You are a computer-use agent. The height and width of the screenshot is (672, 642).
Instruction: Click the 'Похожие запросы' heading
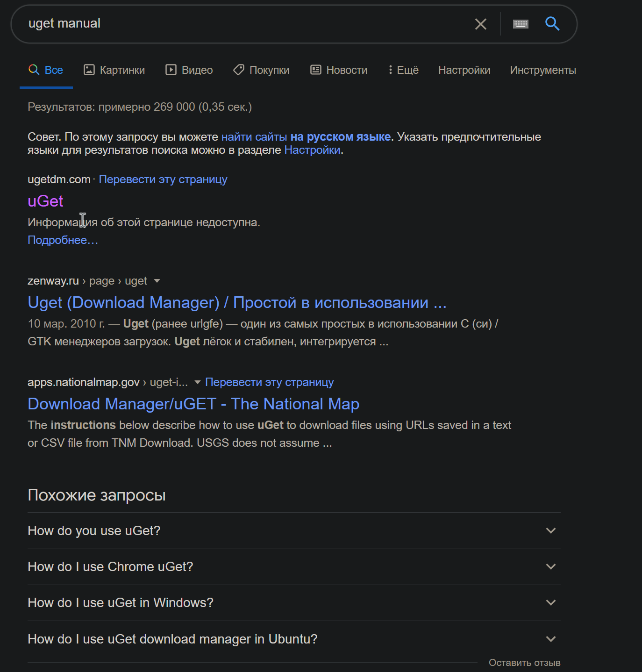[97, 495]
